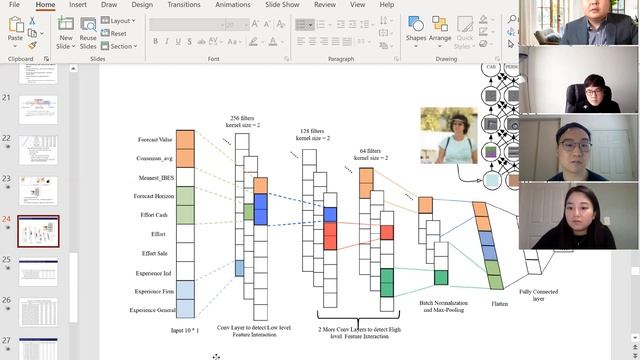Viewport: 640px width, 360px height.
Task: Toggle Italic formatting
Action: [x=167, y=42]
